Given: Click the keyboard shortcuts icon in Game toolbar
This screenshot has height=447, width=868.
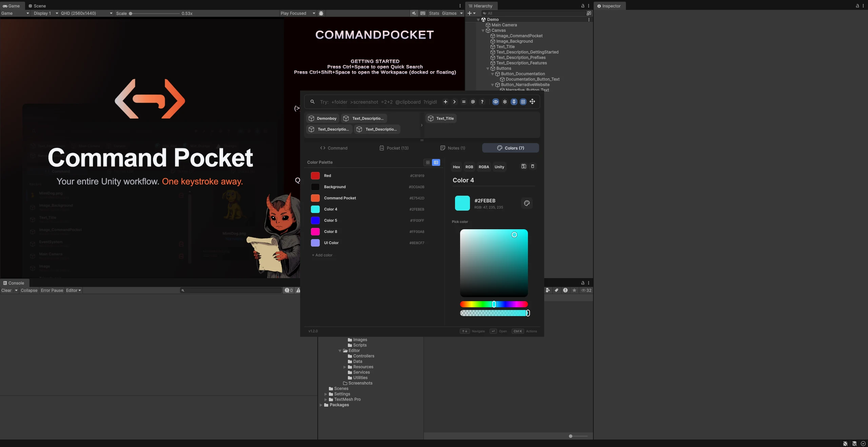Looking at the screenshot, I should tap(423, 13).
